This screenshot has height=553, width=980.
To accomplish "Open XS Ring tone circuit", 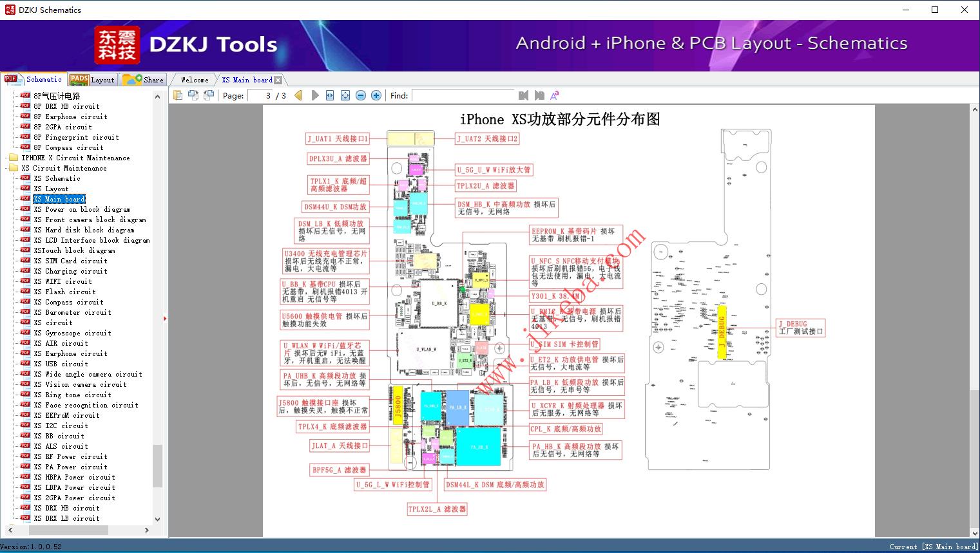I will tap(72, 395).
